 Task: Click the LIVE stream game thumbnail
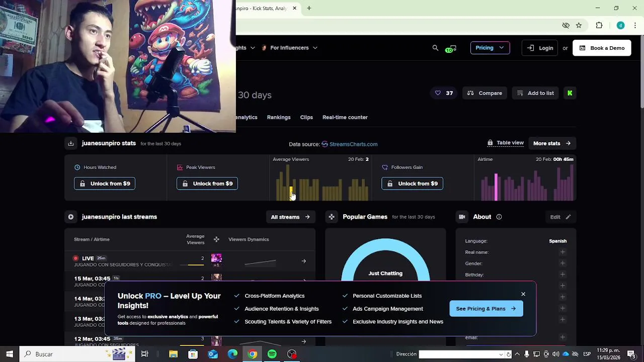[216, 258]
